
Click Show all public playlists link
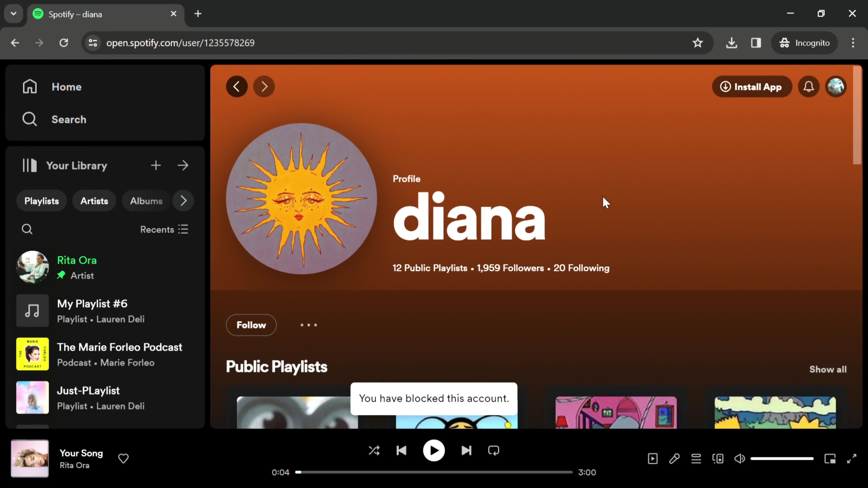click(828, 369)
